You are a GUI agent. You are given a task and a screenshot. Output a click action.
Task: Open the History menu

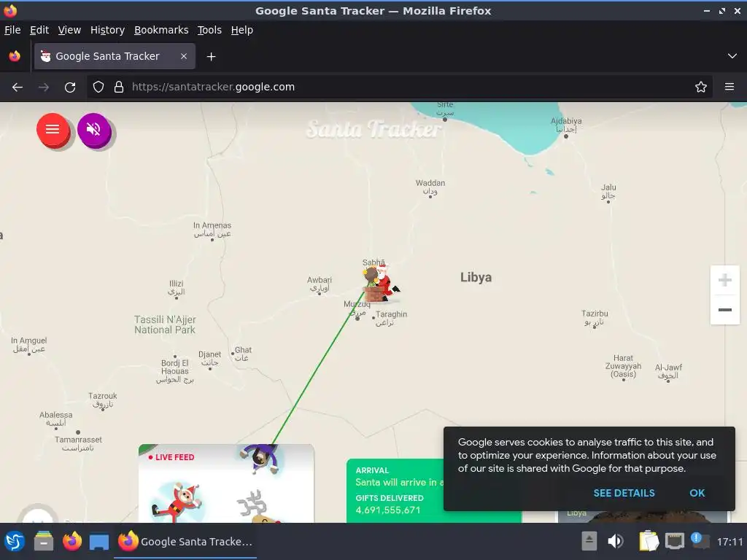107,30
